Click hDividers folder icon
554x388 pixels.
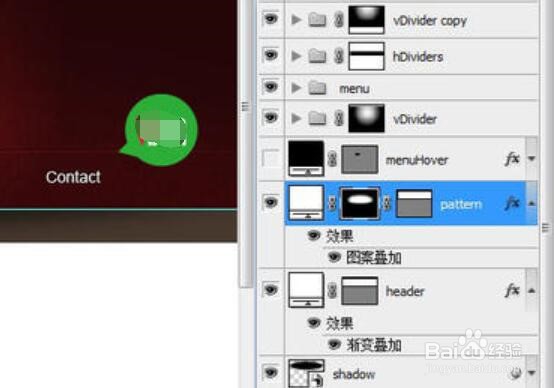point(317,56)
